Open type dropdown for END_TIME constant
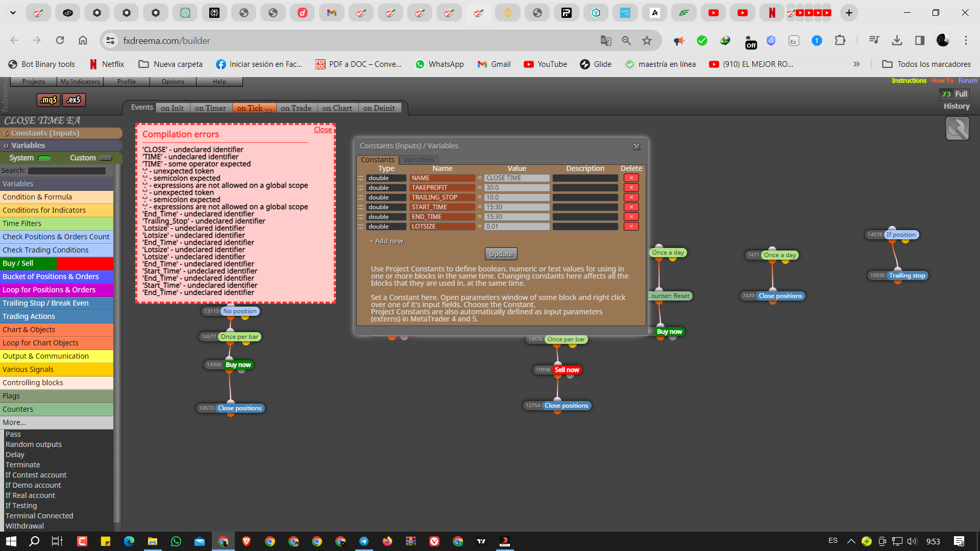Viewport: 980px width, 551px height. (x=386, y=217)
